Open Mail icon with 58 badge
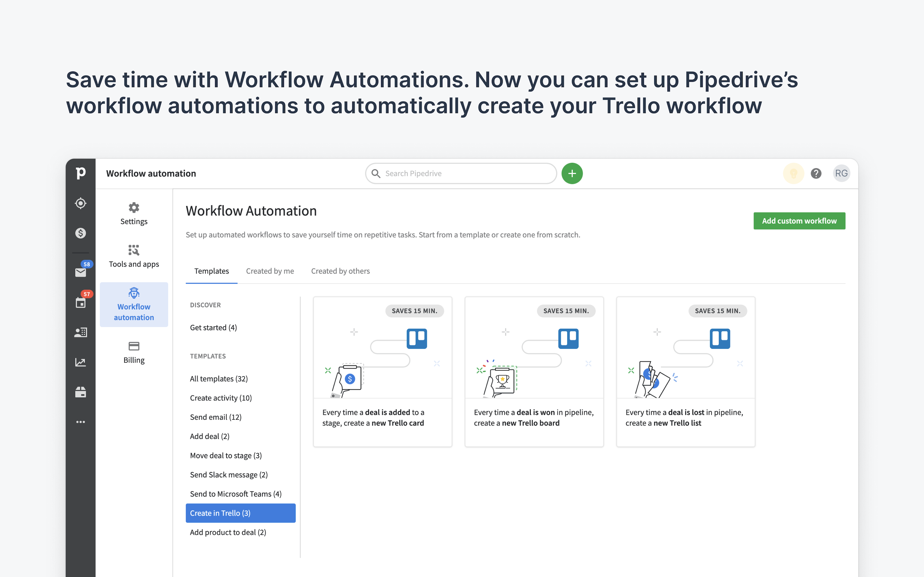This screenshot has height=577, width=924. 81,272
